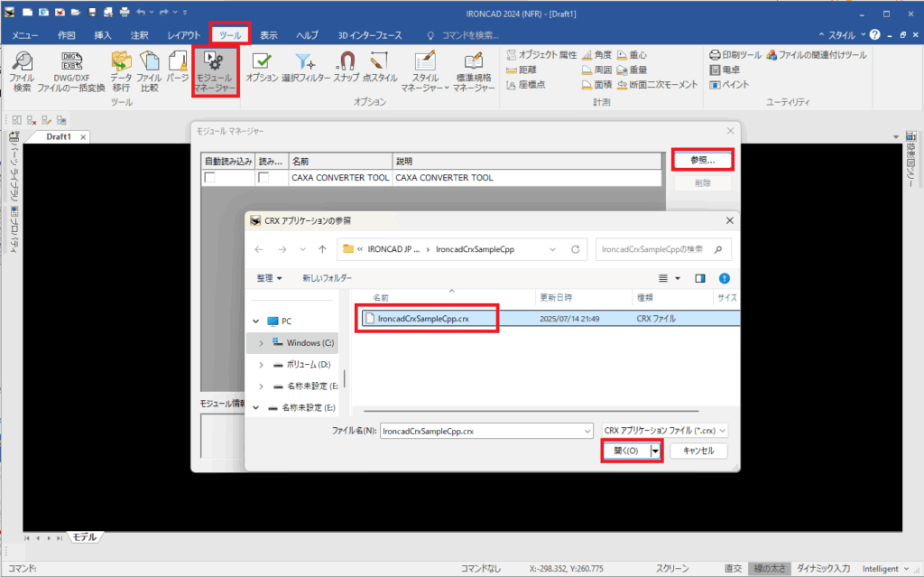Click the 参照... button
The width and height of the screenshot is (924, 577).
(702, 160)
